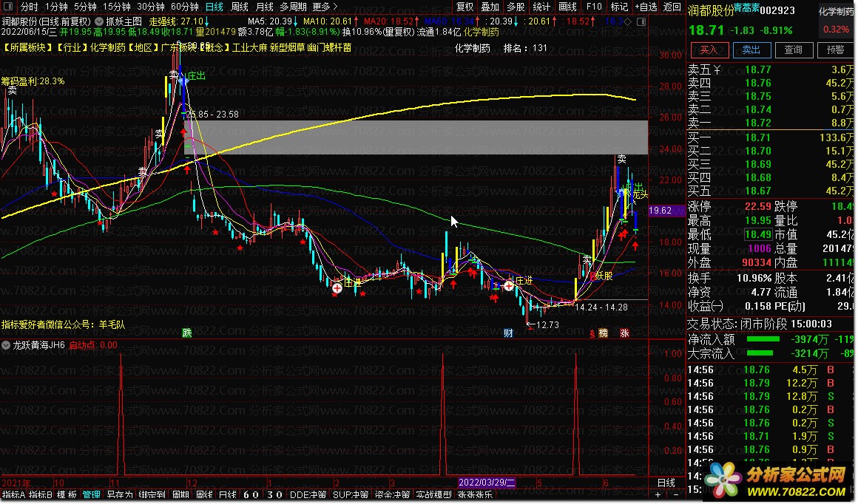Click the 叠加 overlay button
Screen dimensions: 858x504
490,7
